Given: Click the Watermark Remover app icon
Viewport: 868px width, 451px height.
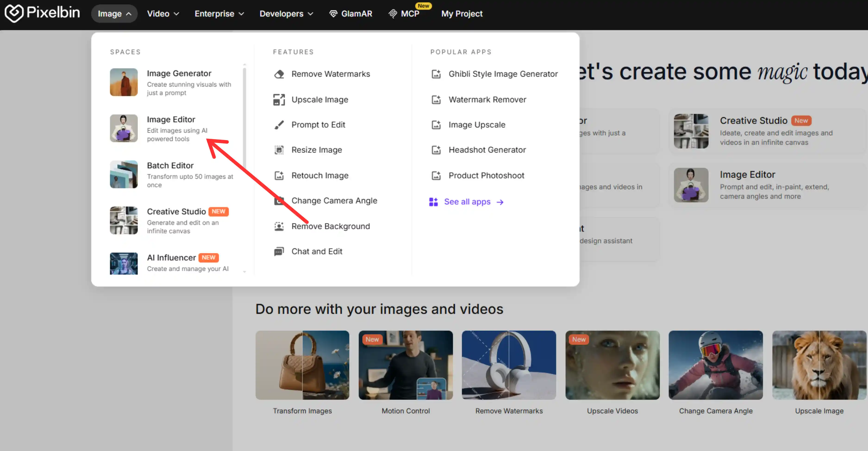Looking at the screenshot, I should coord(436,100).
